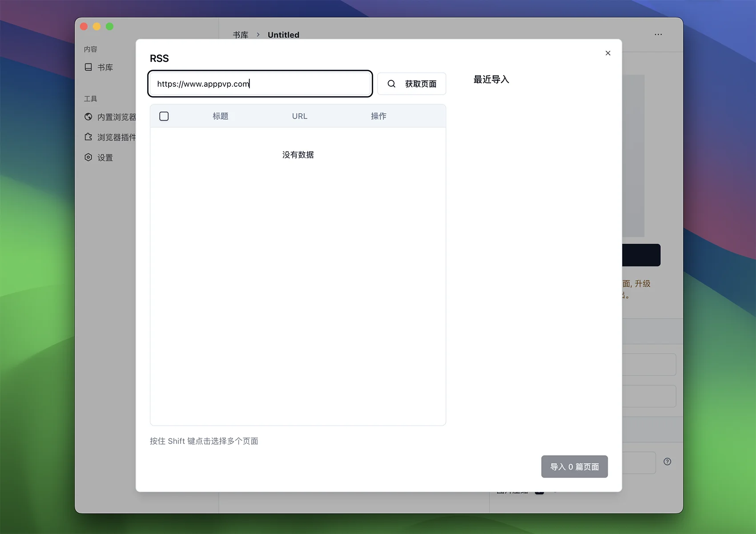Click the 获取页面 fetch button
This screenshot has width=756, height=534.
(411, 84)
